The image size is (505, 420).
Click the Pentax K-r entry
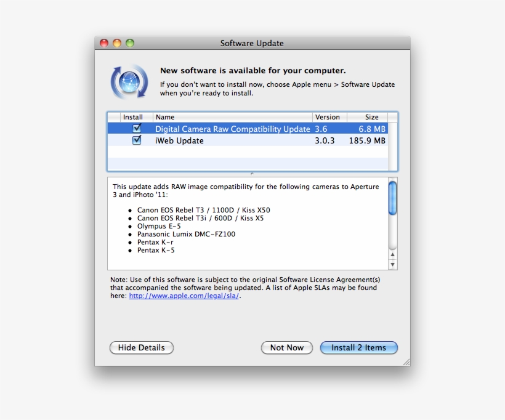(155, 242)
